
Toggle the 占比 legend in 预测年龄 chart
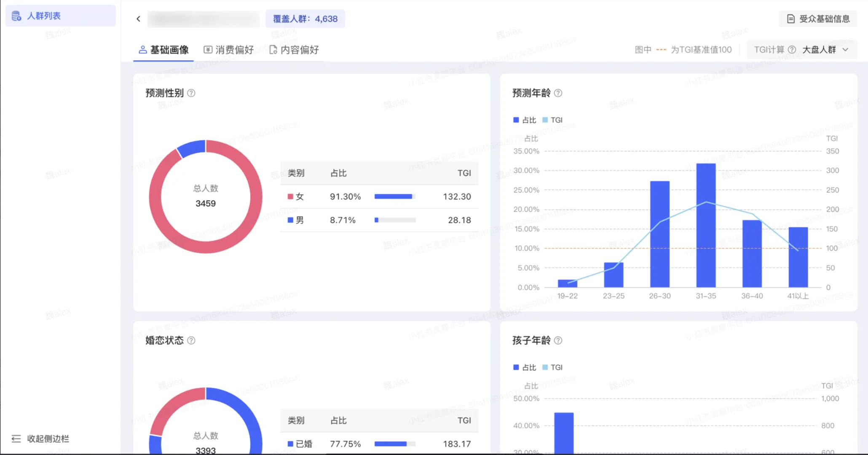pyautogui.click(x=525, y=120)
